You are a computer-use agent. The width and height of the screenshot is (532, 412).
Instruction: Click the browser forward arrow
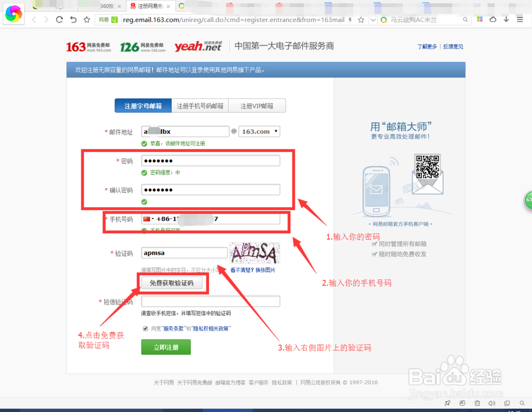tap(46, 20)
